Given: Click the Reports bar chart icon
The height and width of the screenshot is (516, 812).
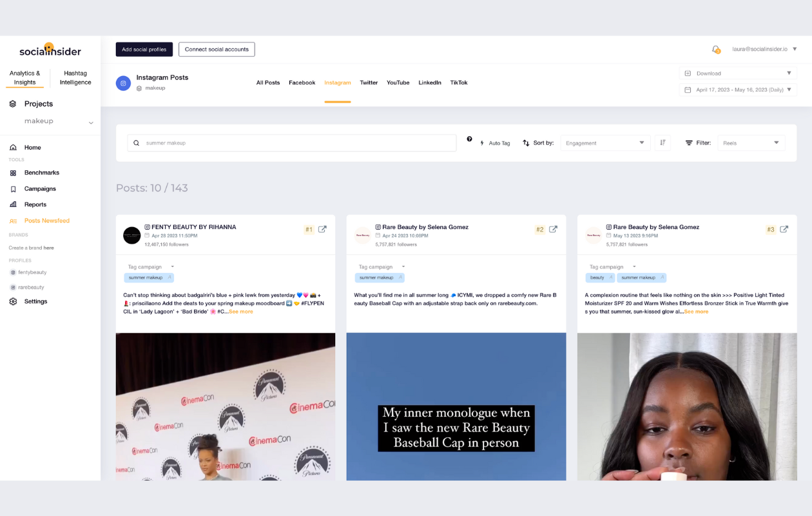Looking at the screenshot, I should click(x=13, y=204).
